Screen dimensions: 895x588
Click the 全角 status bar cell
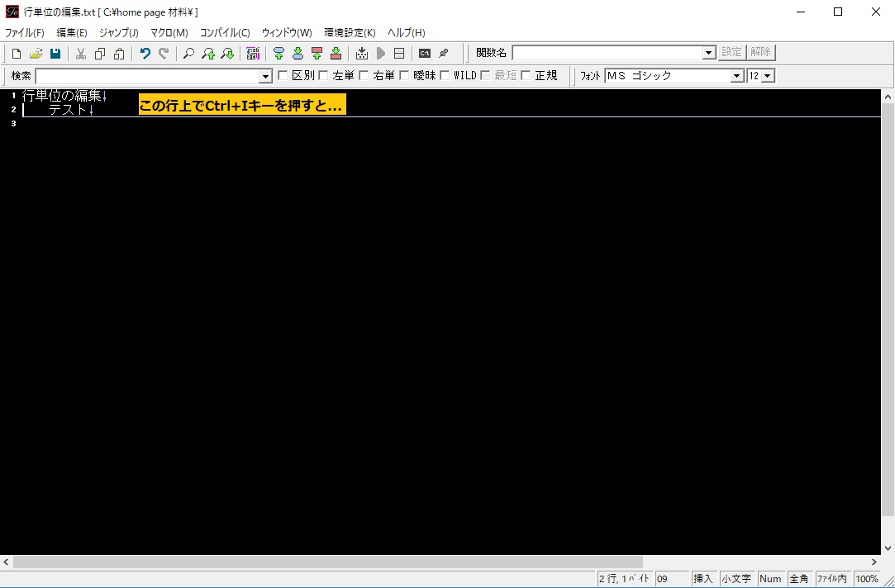[x=799, y=579]
